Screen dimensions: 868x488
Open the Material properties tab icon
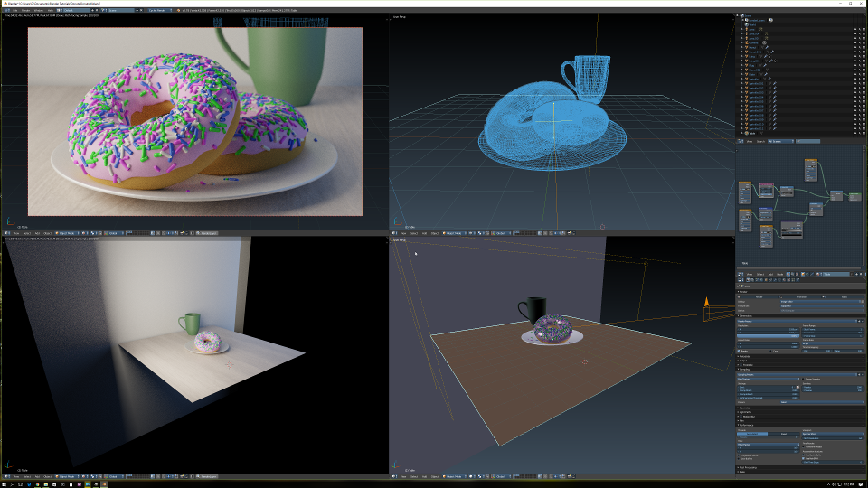coord(784,280)
